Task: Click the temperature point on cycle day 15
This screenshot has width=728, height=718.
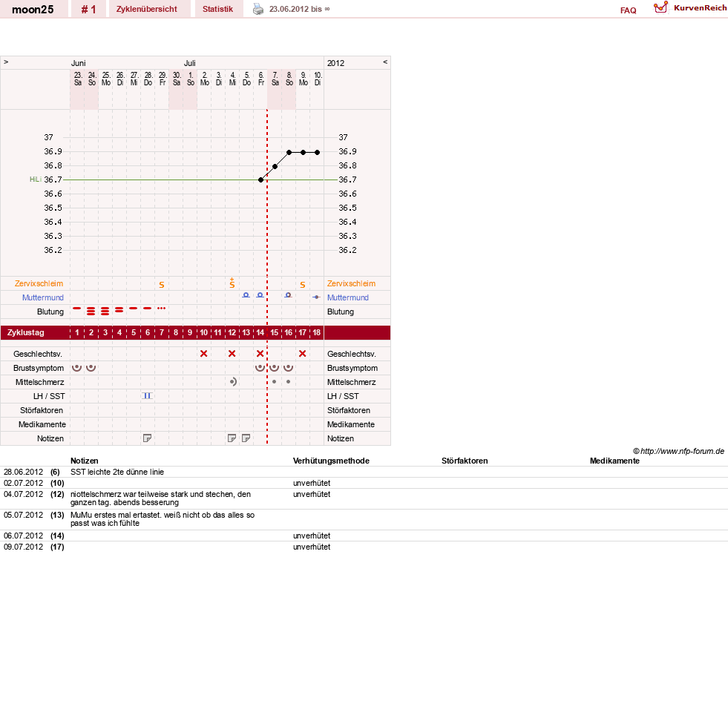Action: [x=275, y=166]
